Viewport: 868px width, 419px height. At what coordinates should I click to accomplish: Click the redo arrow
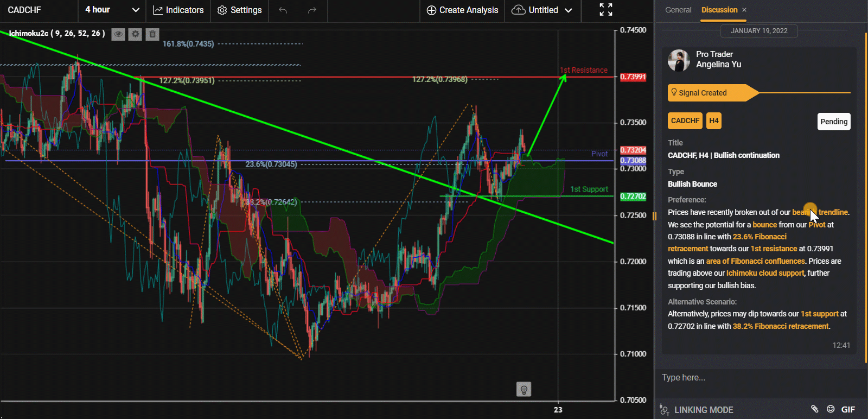pos(312,10)
